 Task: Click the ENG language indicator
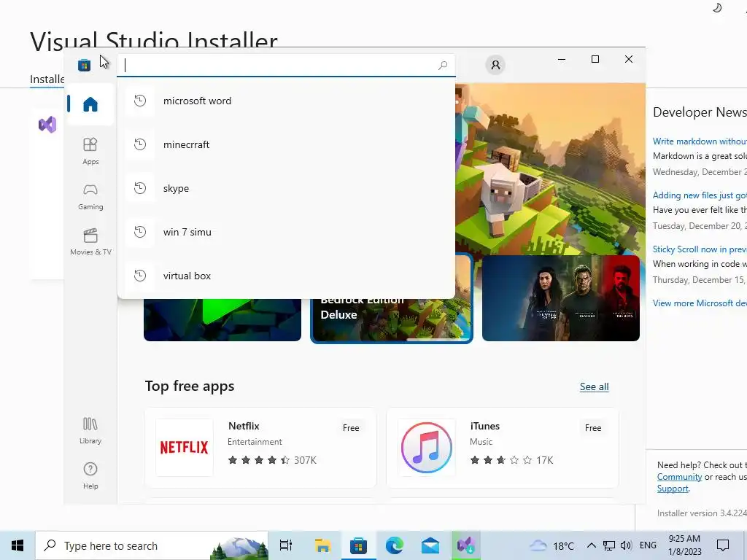(648, 545)
